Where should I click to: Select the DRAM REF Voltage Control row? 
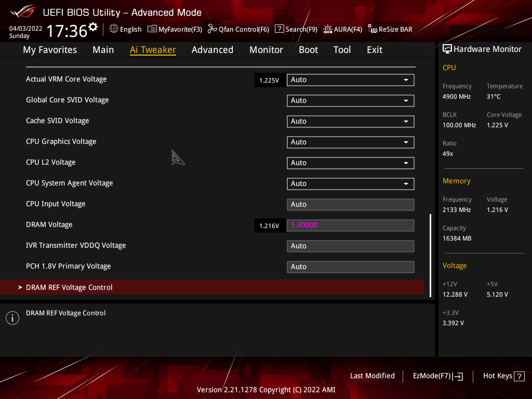(x=212, y=287)
